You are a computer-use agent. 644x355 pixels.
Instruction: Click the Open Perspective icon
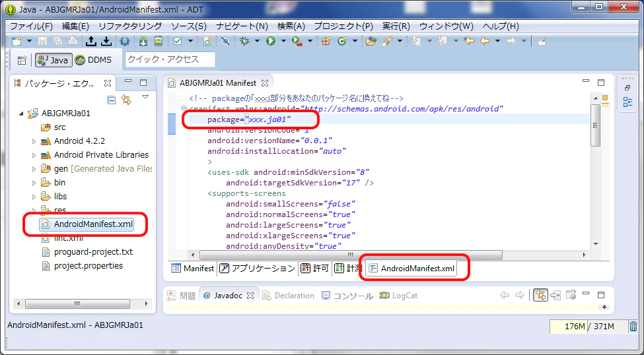22,60
